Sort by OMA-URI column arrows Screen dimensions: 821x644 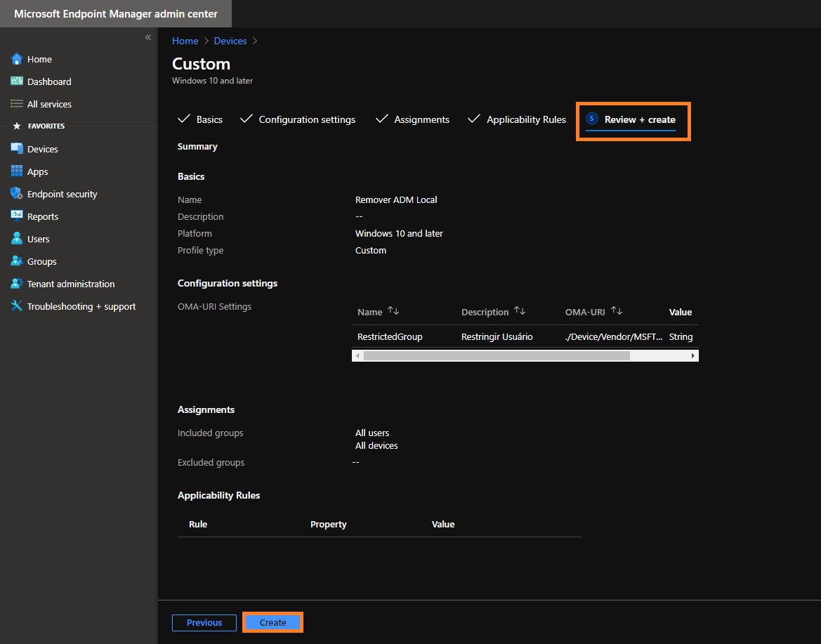pyautogui.click(x=617, y=311)
